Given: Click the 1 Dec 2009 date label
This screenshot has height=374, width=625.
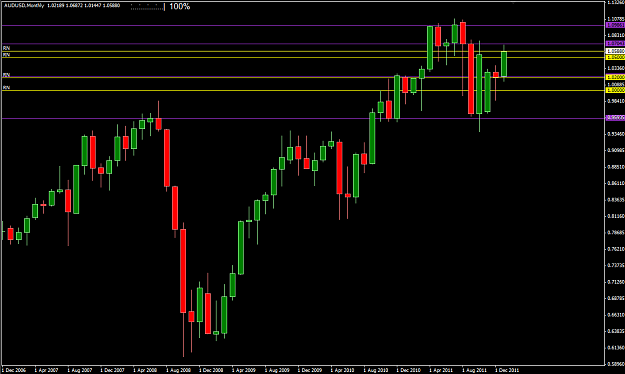Looking at the screenshot, I should [x=310, y=370].
